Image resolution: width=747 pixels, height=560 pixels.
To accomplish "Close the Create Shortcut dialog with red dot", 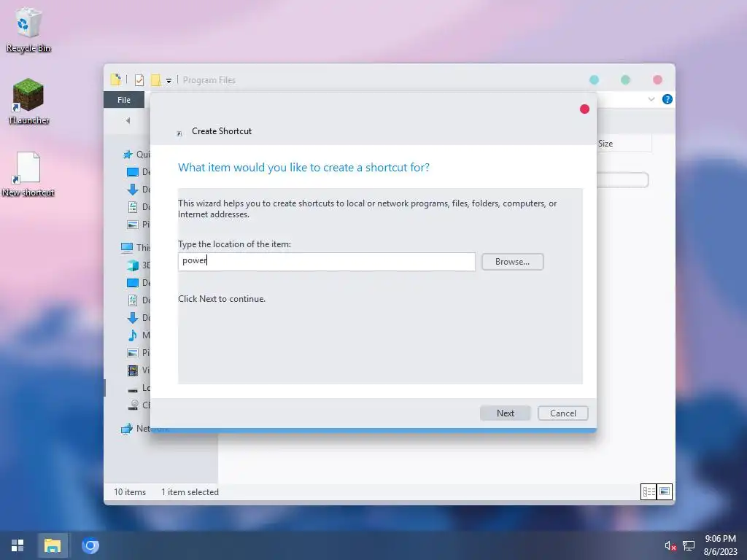I will (584, 109).
